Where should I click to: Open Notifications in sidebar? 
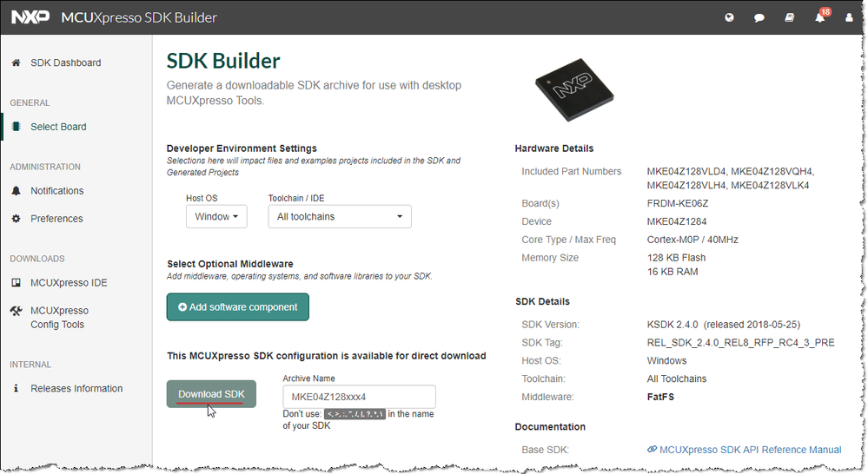click(x=57, y=191)
